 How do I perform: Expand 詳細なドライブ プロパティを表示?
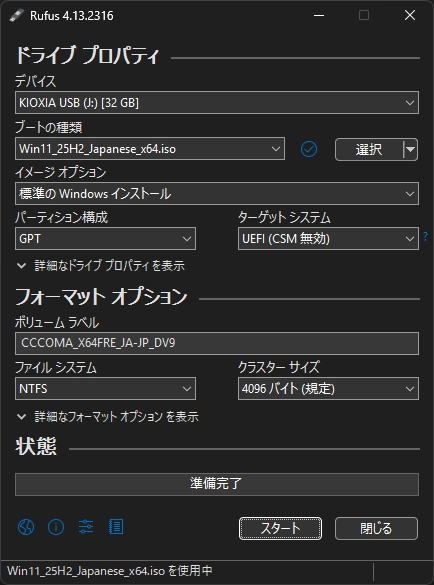tap(101, 266)
